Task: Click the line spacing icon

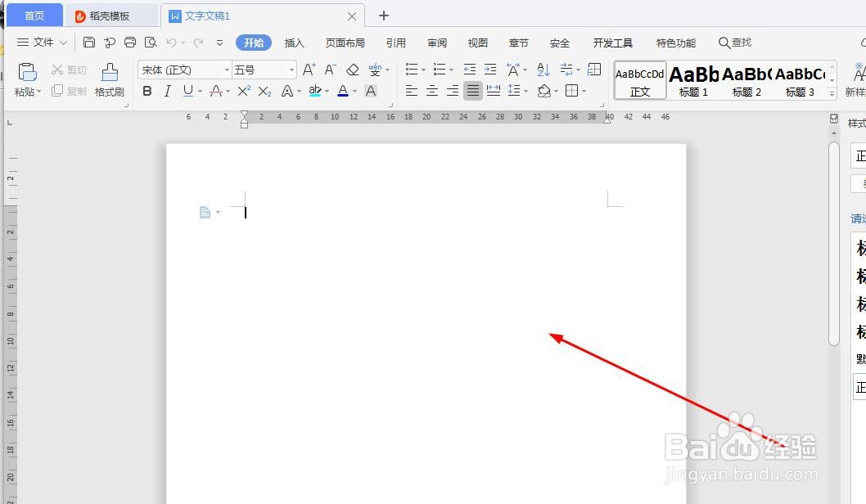Action: point(514,91)
